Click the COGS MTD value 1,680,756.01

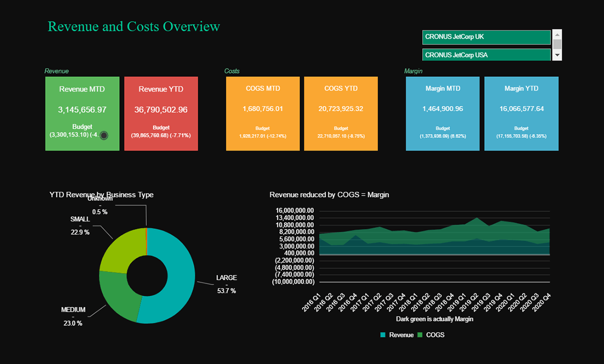tap(263, 109)
